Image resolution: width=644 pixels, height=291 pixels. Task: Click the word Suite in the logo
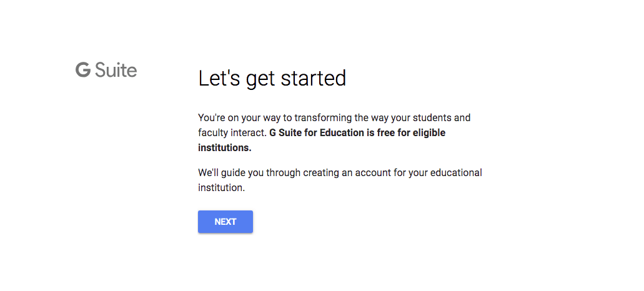116,70
